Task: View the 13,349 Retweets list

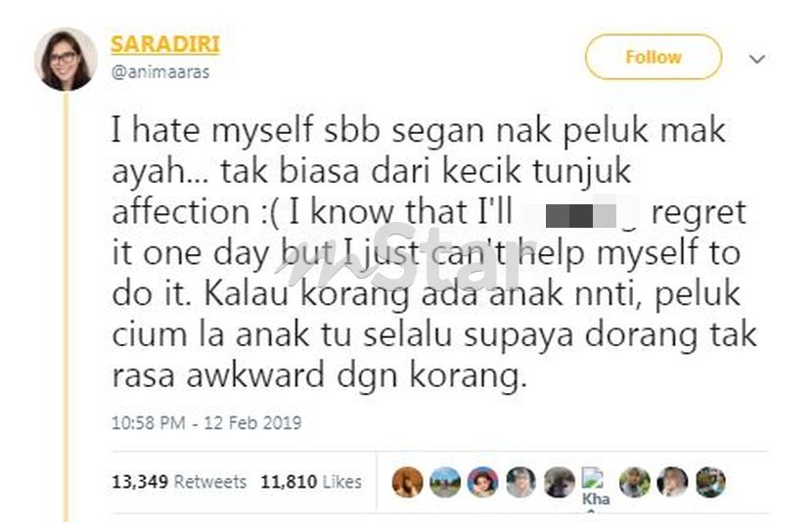Action: point(179,482)
